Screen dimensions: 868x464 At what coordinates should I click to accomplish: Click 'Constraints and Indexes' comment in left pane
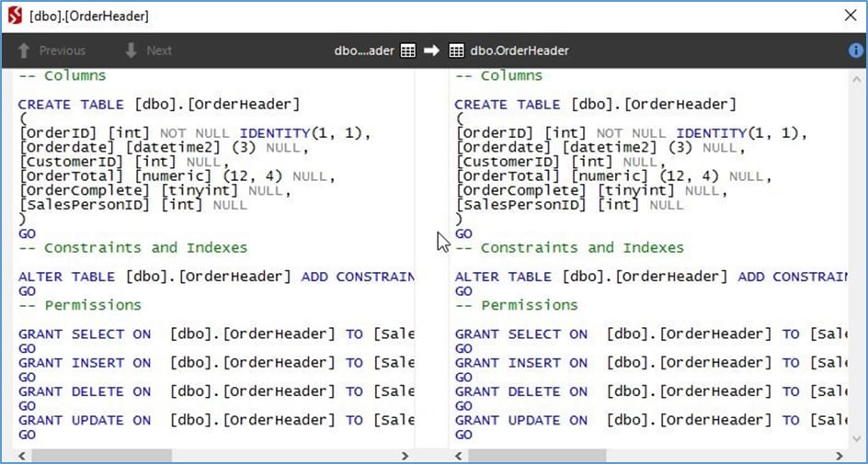pyautogui.click(x=132, y=248)
